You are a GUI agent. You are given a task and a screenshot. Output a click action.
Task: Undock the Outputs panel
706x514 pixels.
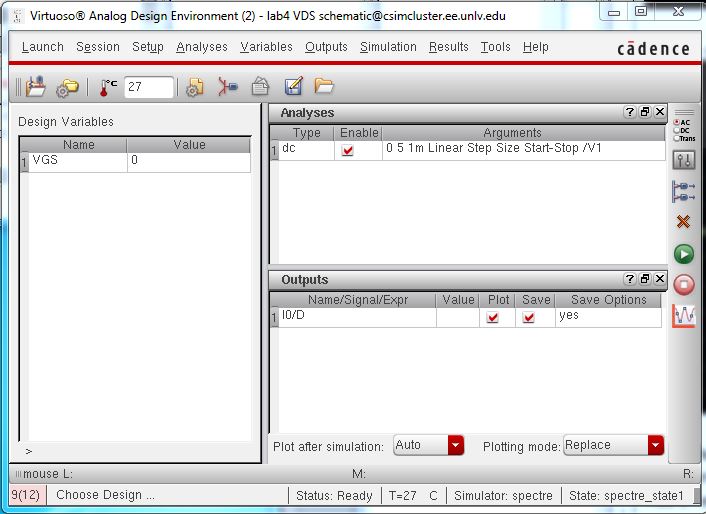coord(645,279)
